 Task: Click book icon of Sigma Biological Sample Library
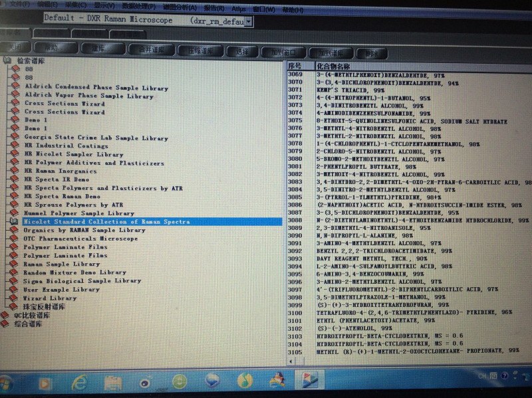(13, 280)
